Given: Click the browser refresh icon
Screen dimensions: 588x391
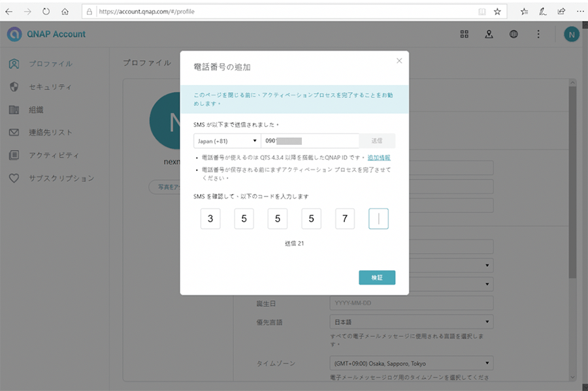Looking at the screenshot, I should coord(46,11).
